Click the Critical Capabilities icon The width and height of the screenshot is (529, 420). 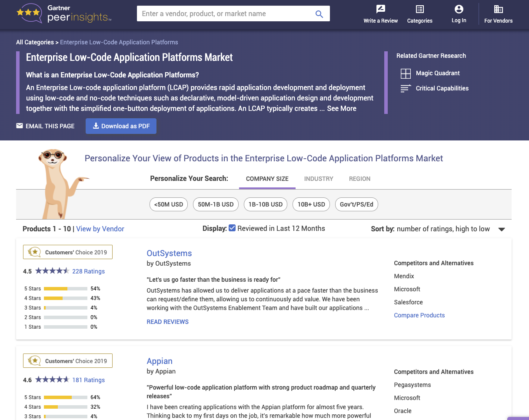click(406, 88)
